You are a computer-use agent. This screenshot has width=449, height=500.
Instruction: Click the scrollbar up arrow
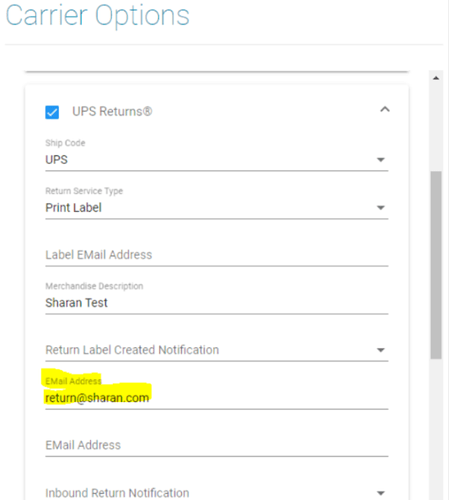(436, 78)
